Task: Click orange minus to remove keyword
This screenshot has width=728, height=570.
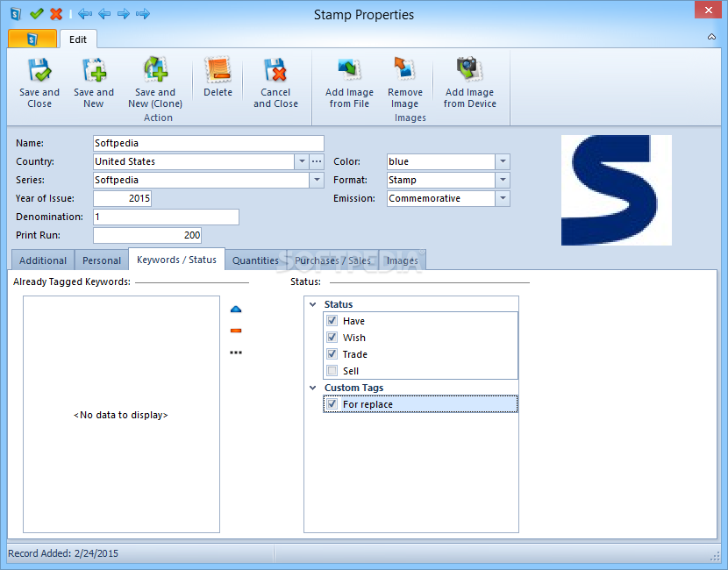Action: click(236, 331)
